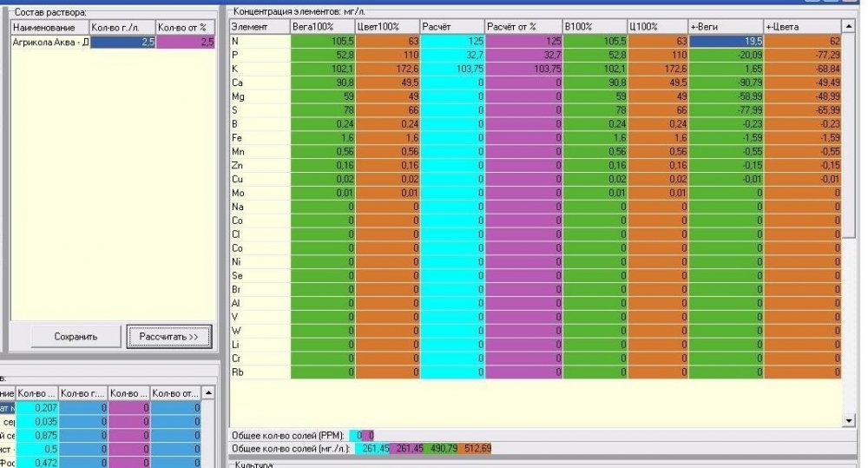The height and width of the screenshot is (468, 868).
Task: Click the +-Цвета column header
Action: pyautogui.click(x=803, y=26)
